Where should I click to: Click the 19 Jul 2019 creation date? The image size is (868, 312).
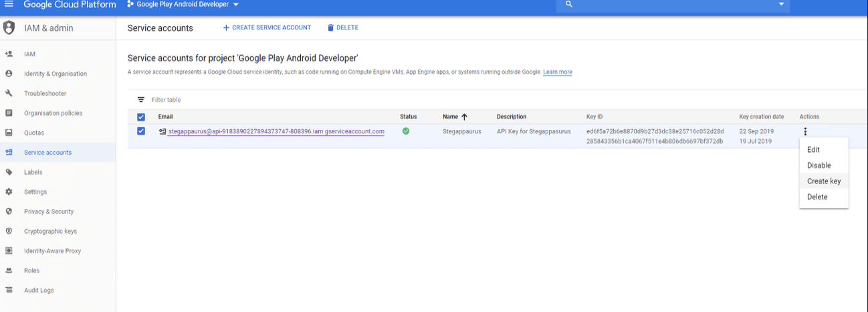pos(755,141)
